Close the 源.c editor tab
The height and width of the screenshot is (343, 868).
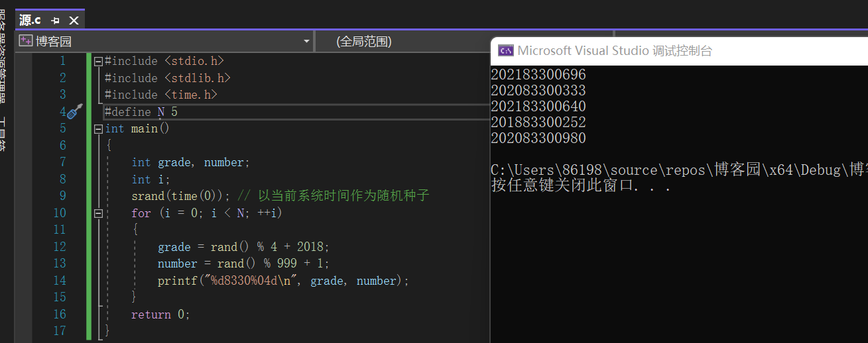[74, 21]
